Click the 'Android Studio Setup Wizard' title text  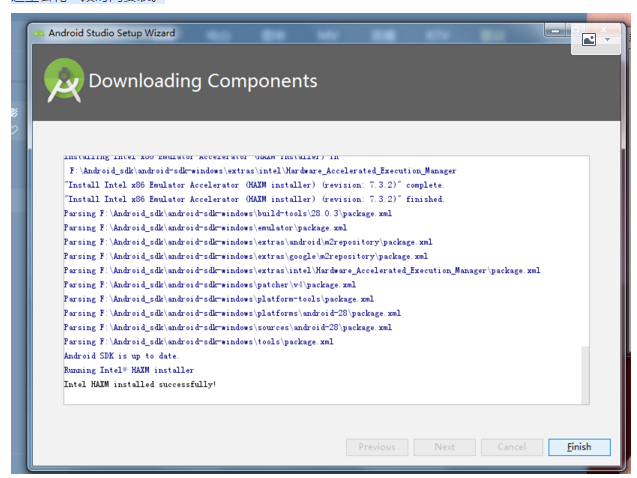click(112, 33)
